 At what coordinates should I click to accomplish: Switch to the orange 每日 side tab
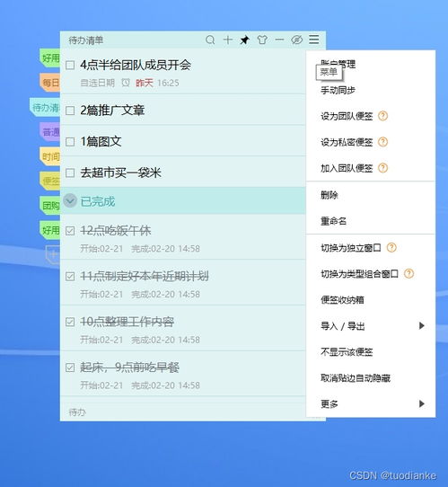(x=50, y=83)
